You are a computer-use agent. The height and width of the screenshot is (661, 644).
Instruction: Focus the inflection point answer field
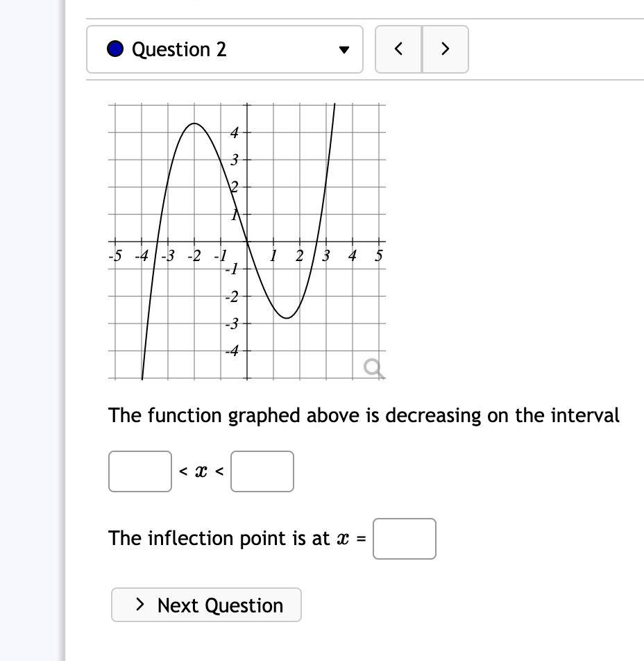coord(405,539)
